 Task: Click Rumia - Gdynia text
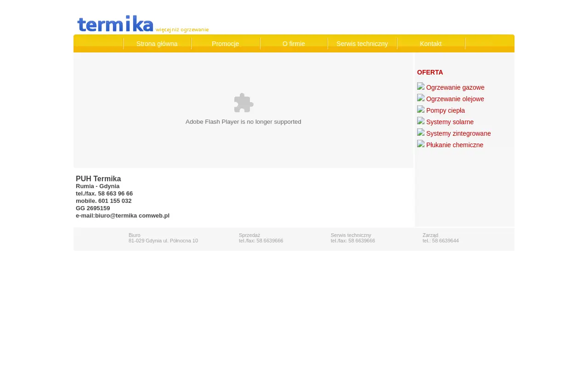pos(98,186)
